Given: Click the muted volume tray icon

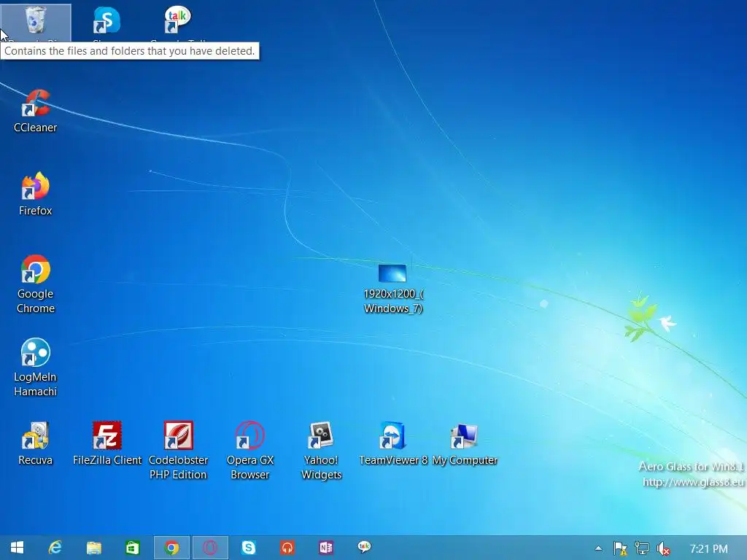Looking at the screenshot, I should (663, 548).
